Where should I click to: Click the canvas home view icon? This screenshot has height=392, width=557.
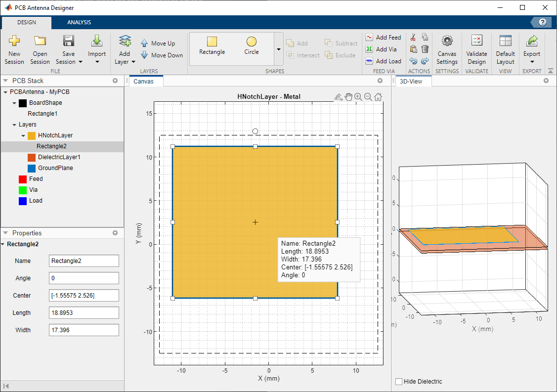(378, 97)
